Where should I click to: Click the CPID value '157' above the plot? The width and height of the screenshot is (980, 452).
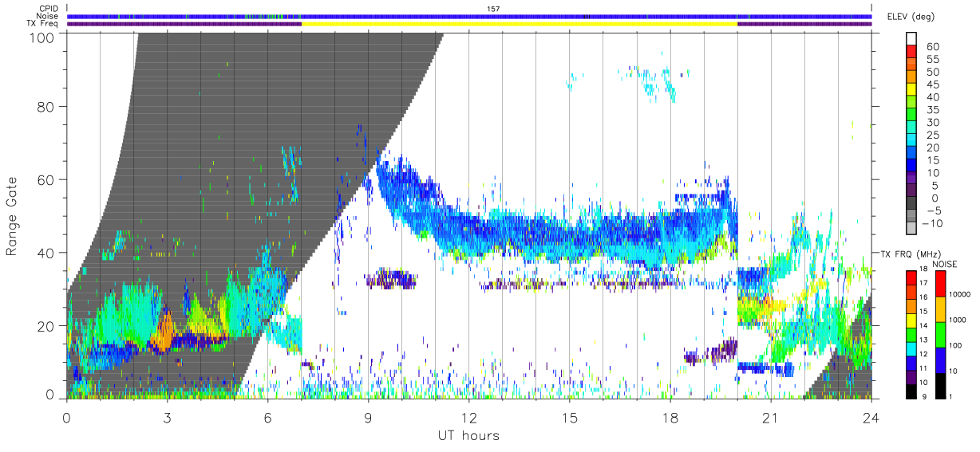[493, 9]
